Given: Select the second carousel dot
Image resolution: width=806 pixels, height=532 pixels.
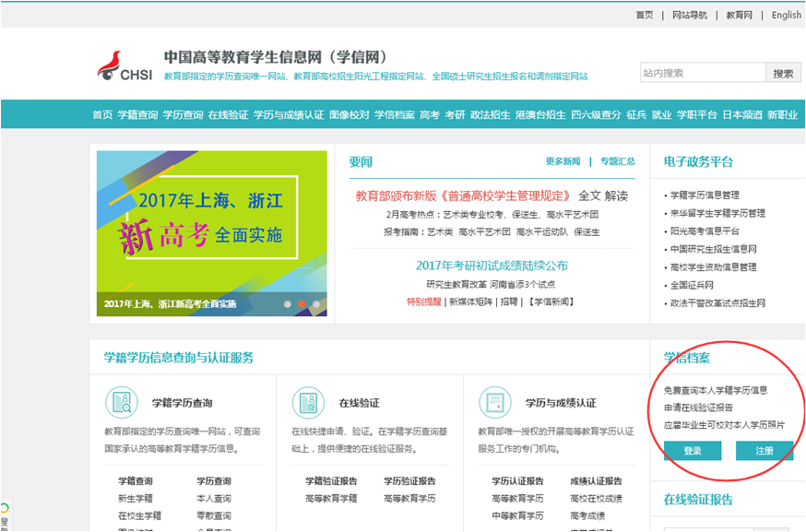Looking at the screenshot, I should pos(302,303).
